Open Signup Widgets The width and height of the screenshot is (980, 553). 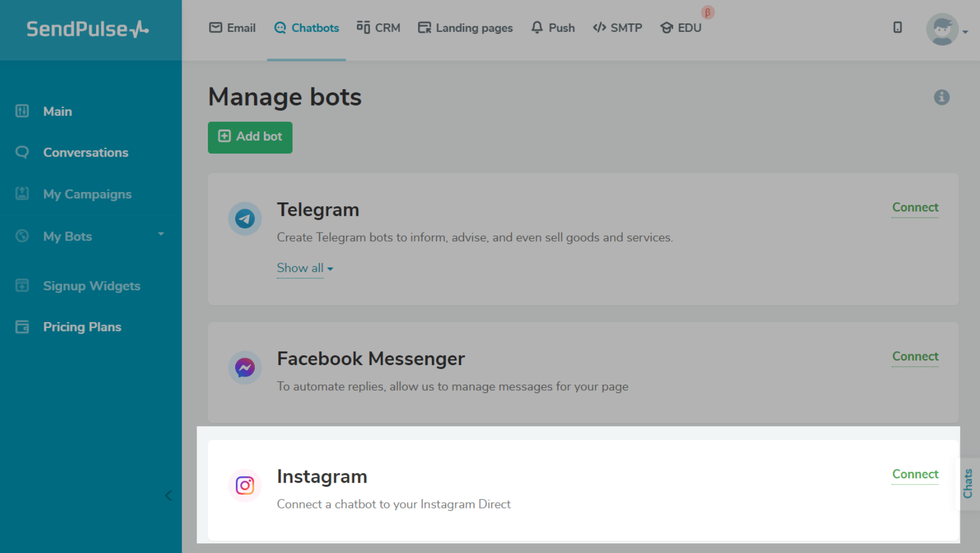coord(92,286)
